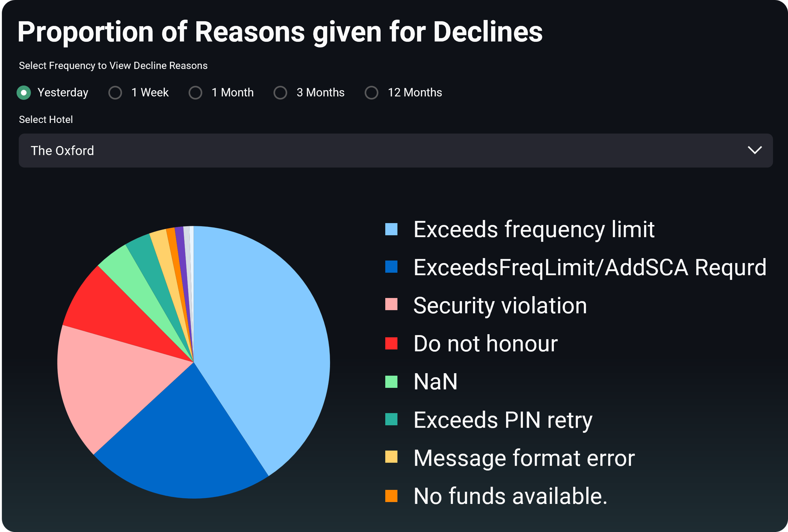Choose the 1 Week frequency option

coord(115,93)
